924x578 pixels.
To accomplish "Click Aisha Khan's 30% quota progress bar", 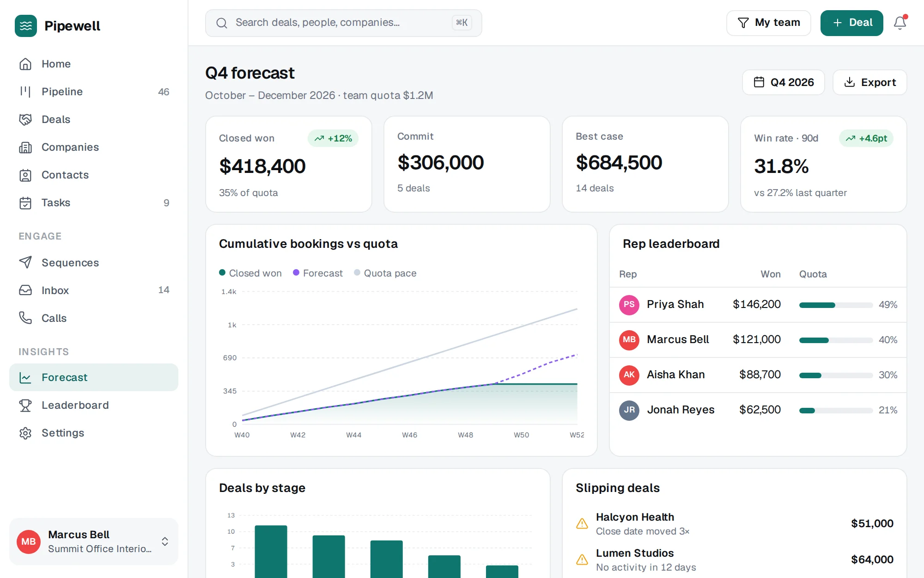I will click(x=836, y=375).
